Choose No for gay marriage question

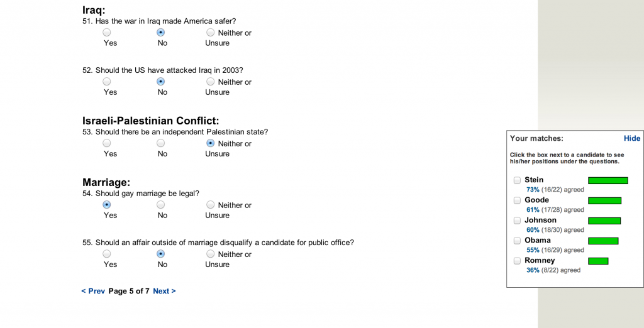(160, 204)
